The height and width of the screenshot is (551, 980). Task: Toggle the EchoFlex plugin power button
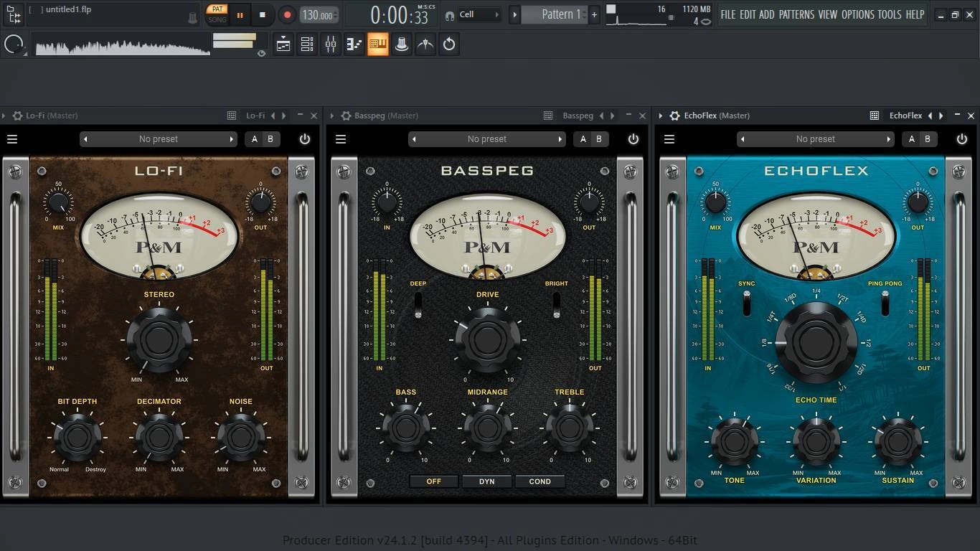962,139
